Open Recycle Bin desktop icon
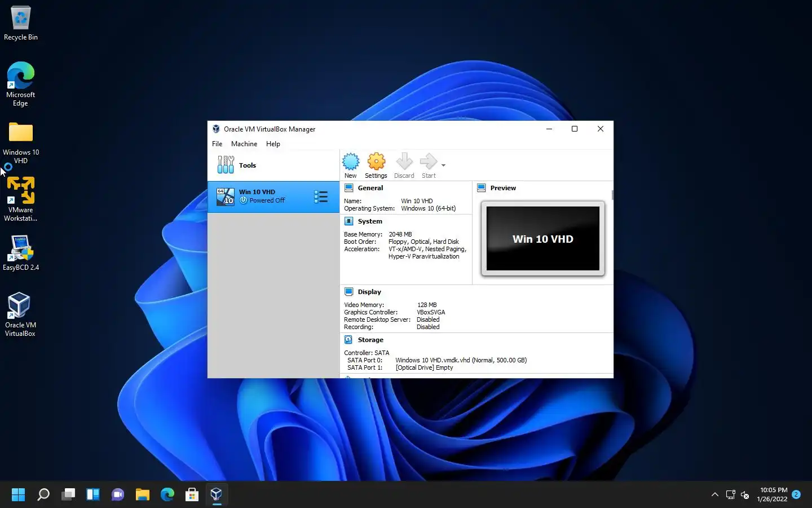Viewport: 812px width, 508px height. pos(21,24)
